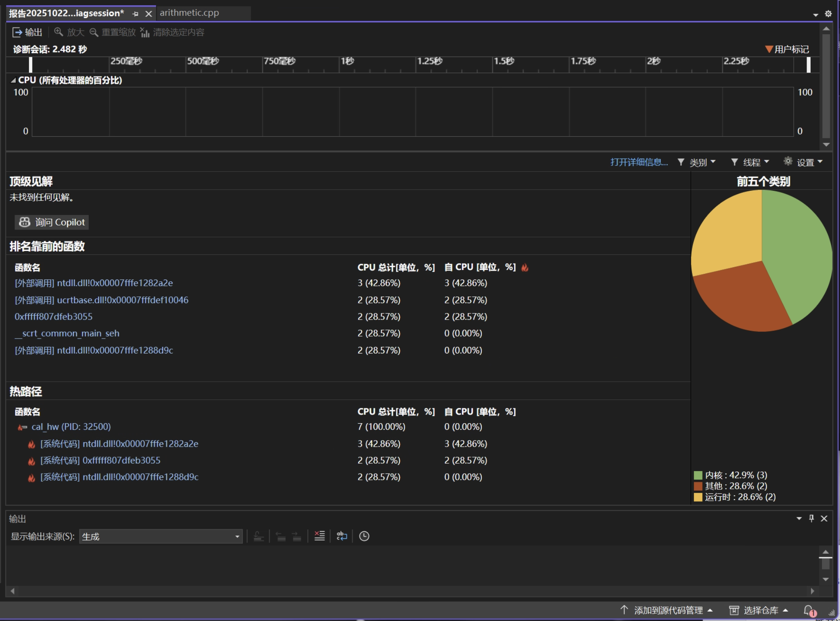Open the 设置 gear dropdown
The width and height of the screenshot is (840, 621).
tap(804, 162)
